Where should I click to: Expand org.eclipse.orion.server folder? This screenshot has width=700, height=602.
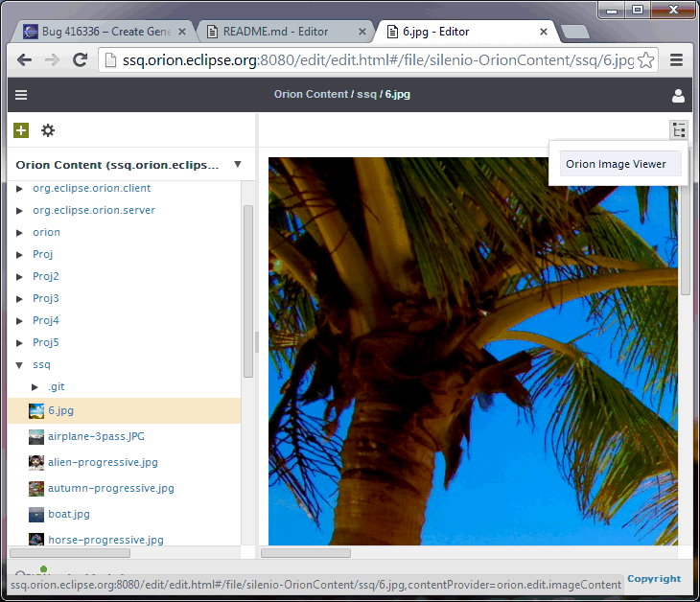(19, 211)
